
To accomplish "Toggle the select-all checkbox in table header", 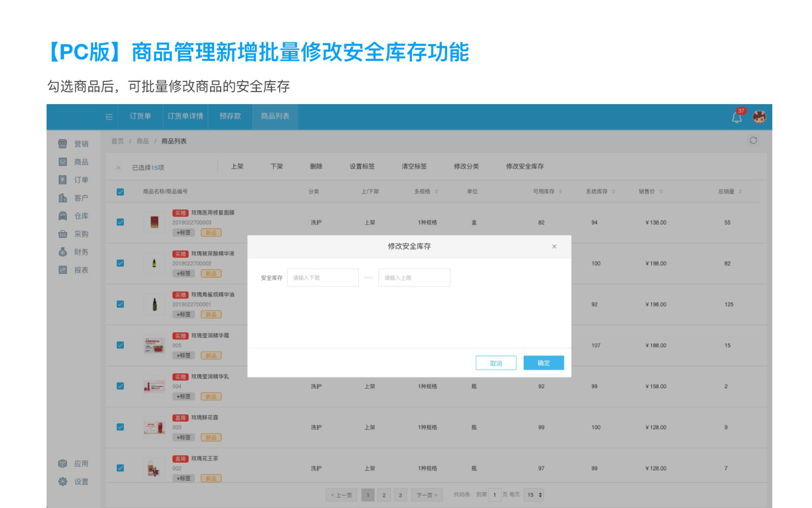I will pyautogui.click(x=120, y=192).
